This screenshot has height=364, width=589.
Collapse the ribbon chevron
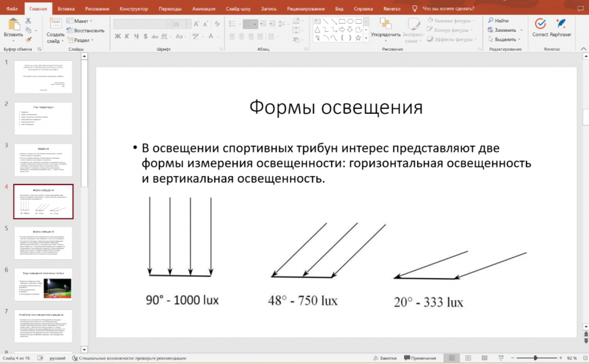coord(583,49)
